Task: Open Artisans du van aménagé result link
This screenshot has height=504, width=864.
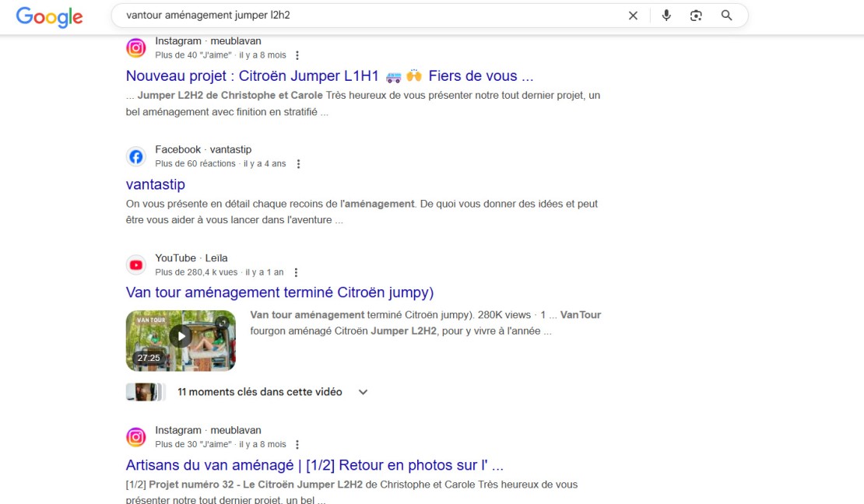Action: coord(314,465)
